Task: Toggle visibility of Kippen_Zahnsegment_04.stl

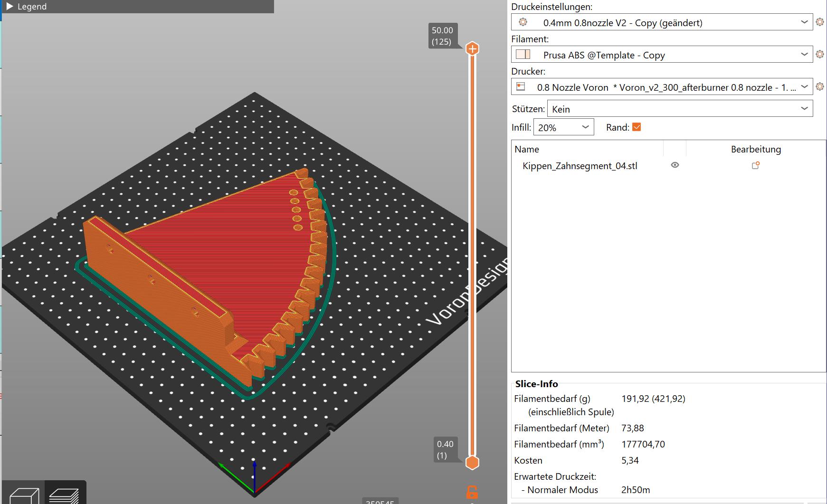Action: coord(675,165)
